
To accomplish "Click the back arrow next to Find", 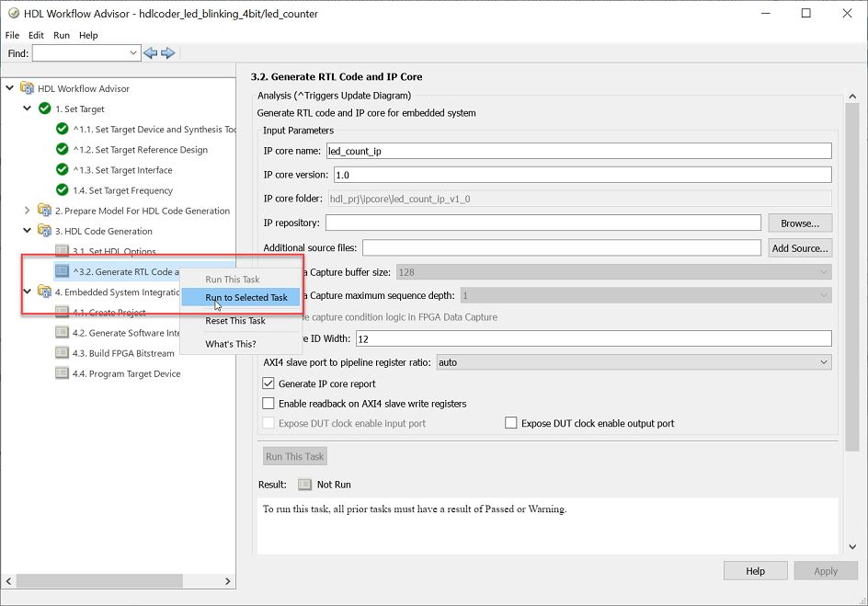I will [150, 53].
